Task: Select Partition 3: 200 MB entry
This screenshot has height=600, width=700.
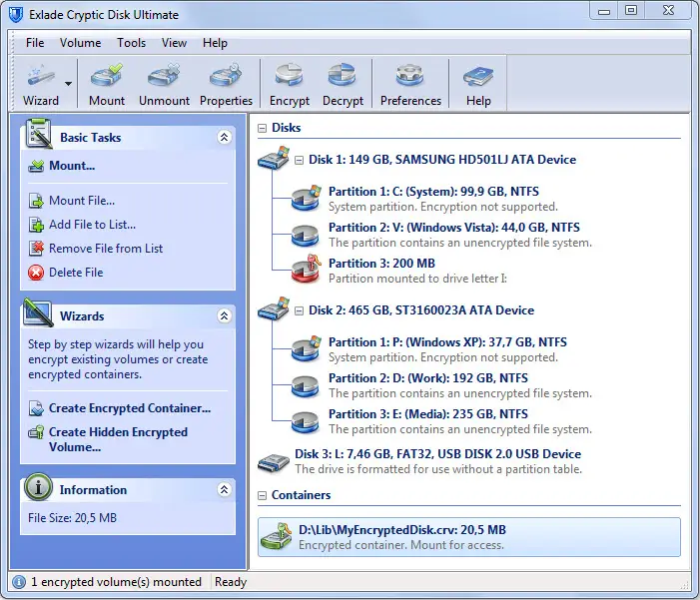Action: coord(417,271)
